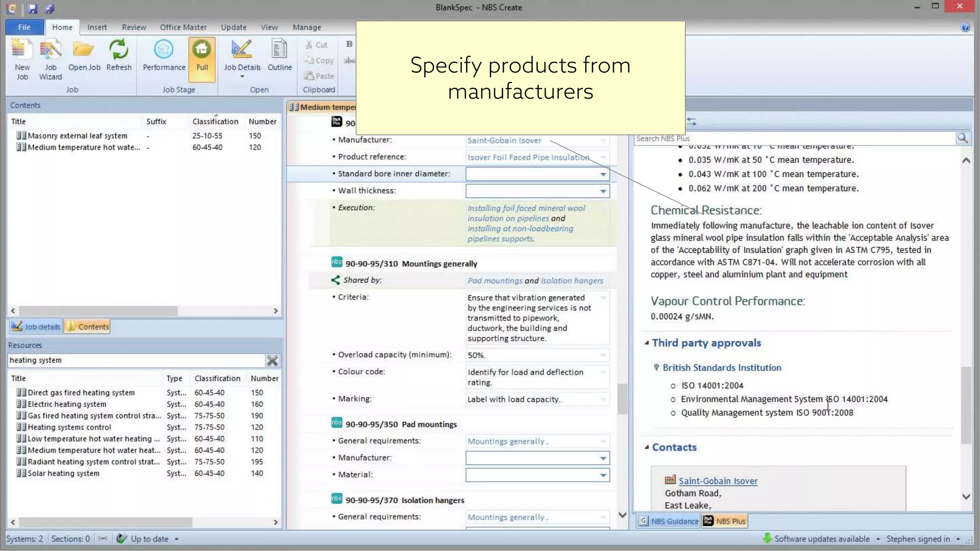Open the Help icon

965,27
